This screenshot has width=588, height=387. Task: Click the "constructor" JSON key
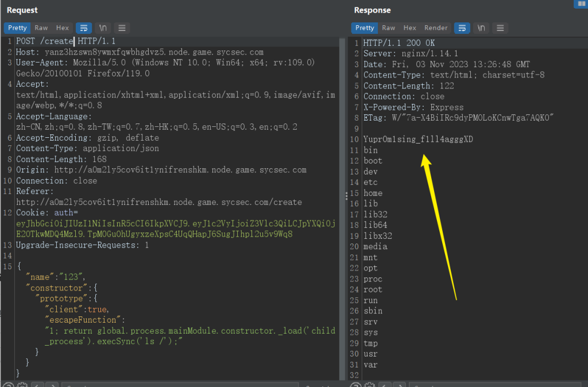(x=56, y=288)
